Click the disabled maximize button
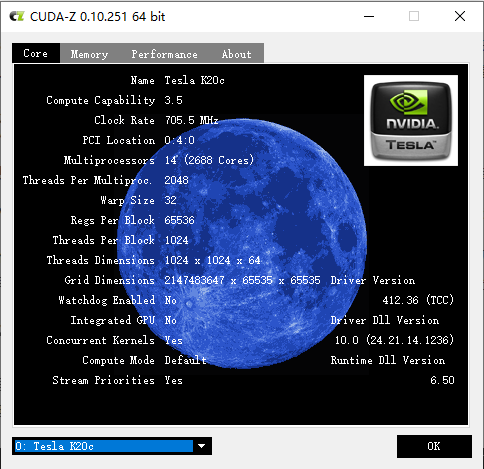The image size is (484, 469). (414, 16)
